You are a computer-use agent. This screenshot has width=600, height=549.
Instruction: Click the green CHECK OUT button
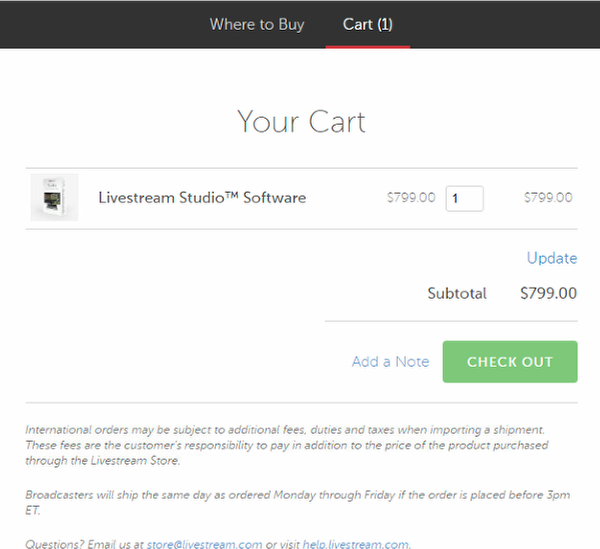tap(510, 362)
